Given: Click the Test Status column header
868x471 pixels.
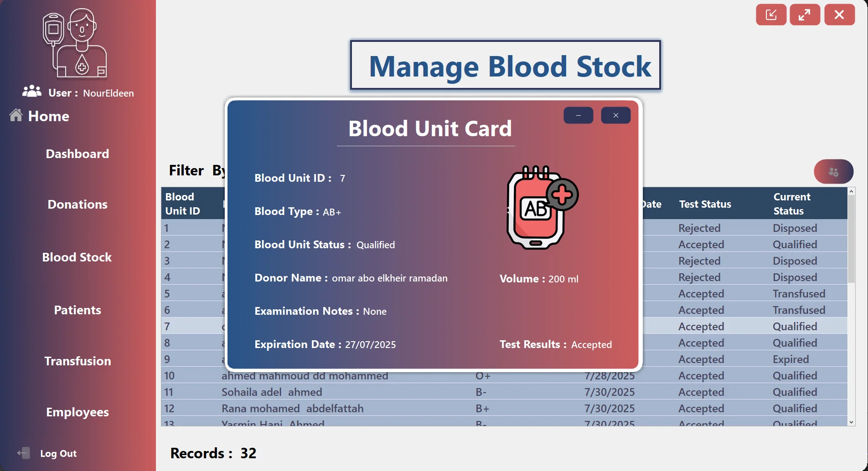Looking at the screenshot, I should [x=705, y=204].
